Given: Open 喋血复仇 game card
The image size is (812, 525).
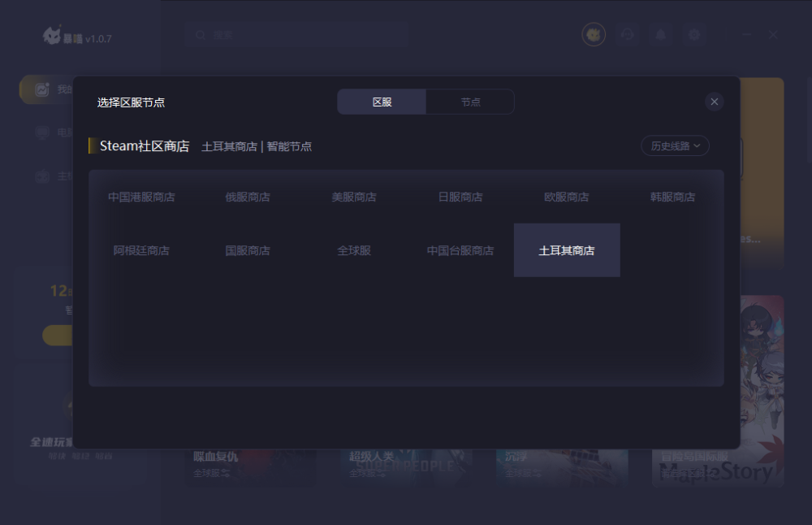Looking at the screenshot, I should (251, 467).
